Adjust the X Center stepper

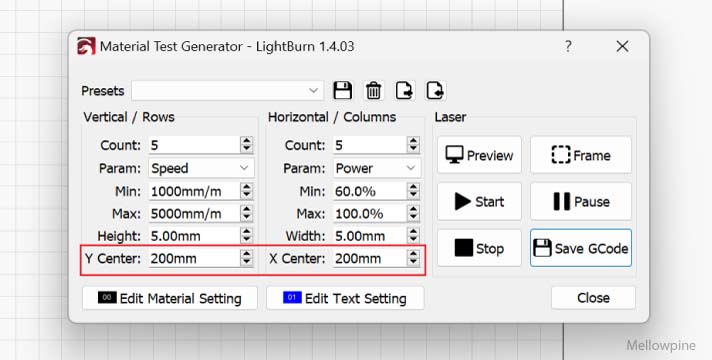tap(413, 258)
